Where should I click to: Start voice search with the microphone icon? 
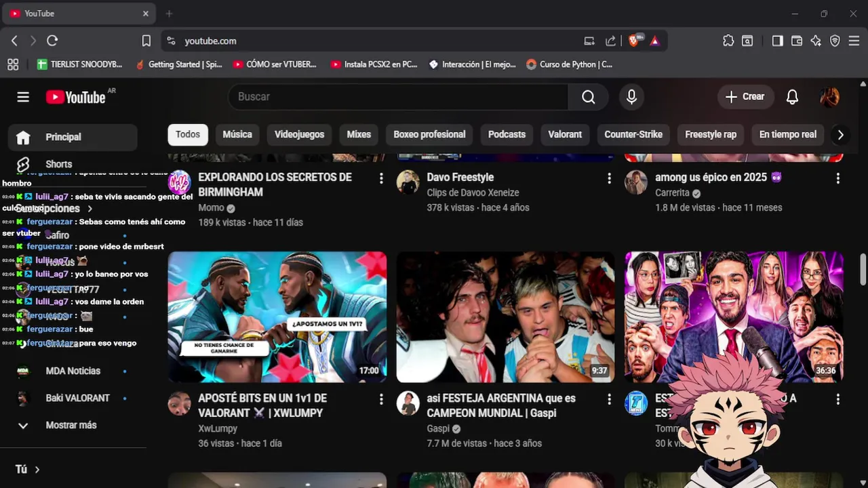pyautogui.click(x=631, y=97)
